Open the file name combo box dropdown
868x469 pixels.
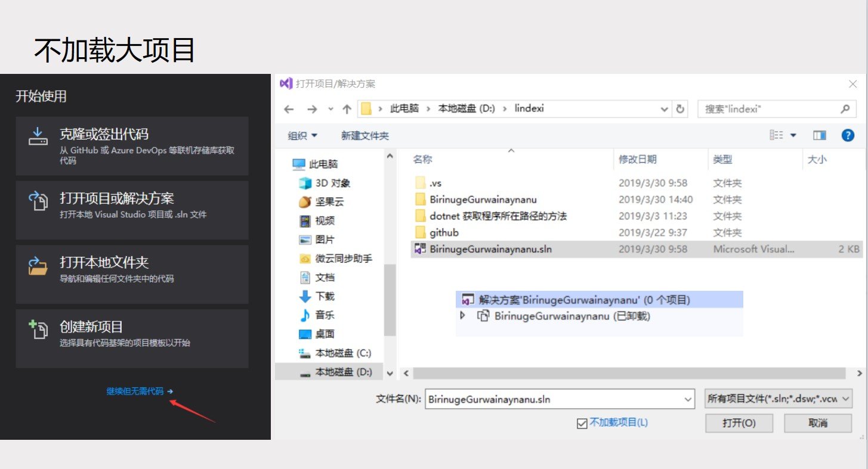(688, 399)
